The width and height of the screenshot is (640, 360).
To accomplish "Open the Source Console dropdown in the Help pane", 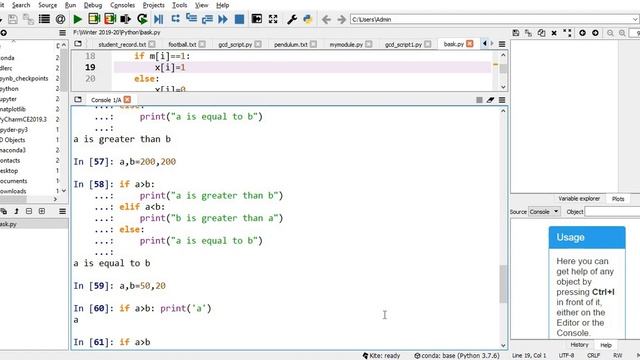I will pos(544,211).
